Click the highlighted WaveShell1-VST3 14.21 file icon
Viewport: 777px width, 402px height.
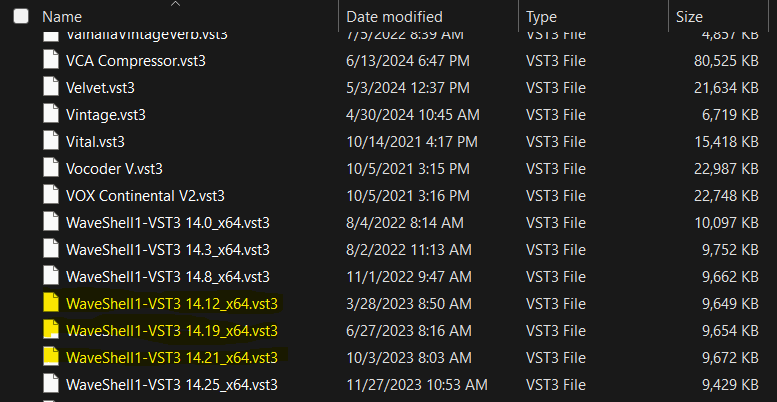point(51,357)
